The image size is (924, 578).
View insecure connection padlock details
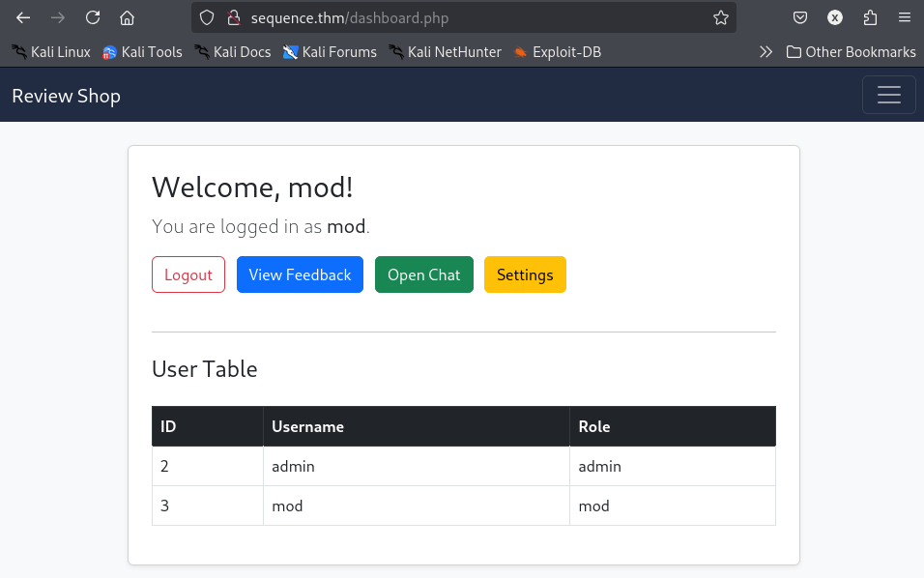(234, 17)
